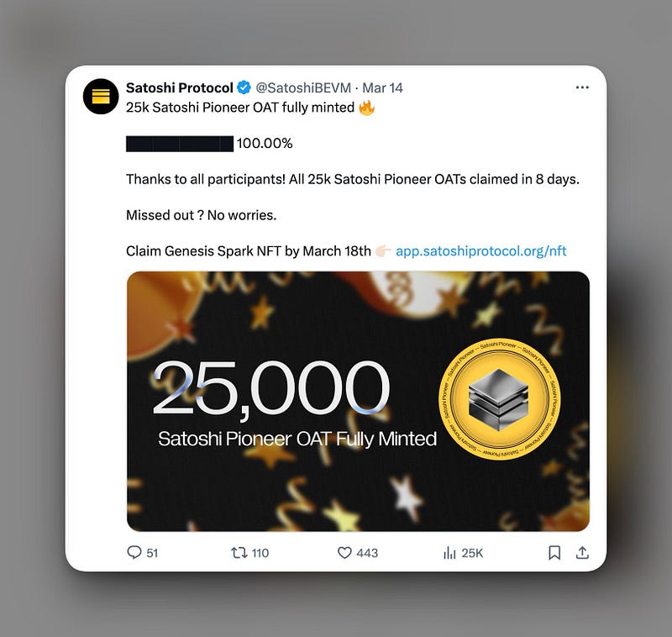
Task: Click the 110 reposts count
Action: (x=260, y=553)
